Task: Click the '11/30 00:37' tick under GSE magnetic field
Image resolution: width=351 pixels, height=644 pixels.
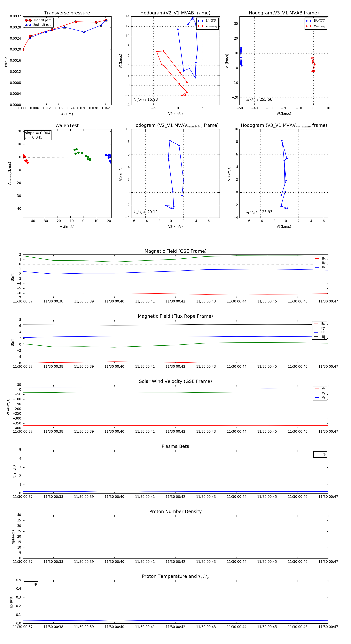Action: coord(23,301)
